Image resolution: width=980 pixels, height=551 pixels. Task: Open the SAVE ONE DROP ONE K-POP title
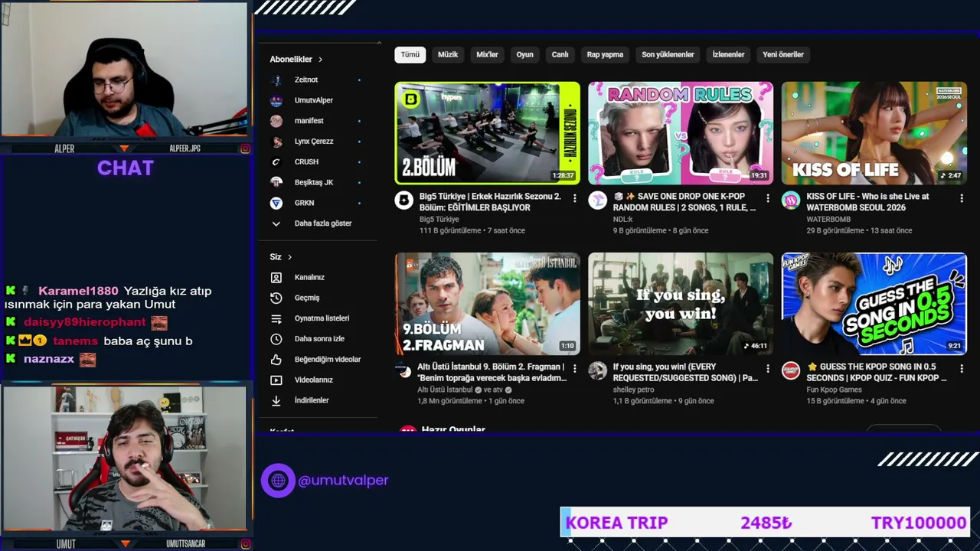point(684,202)
